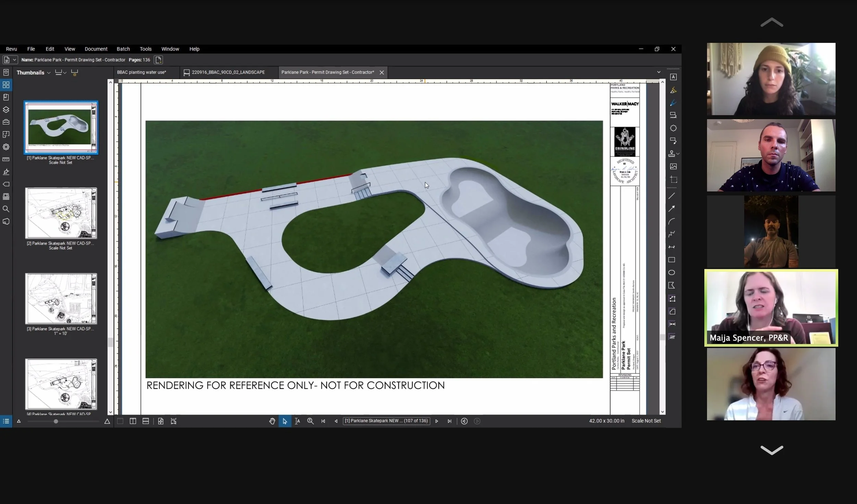Open the Search panel icon
The image size is (857, 504).
(x=6, y=209)
